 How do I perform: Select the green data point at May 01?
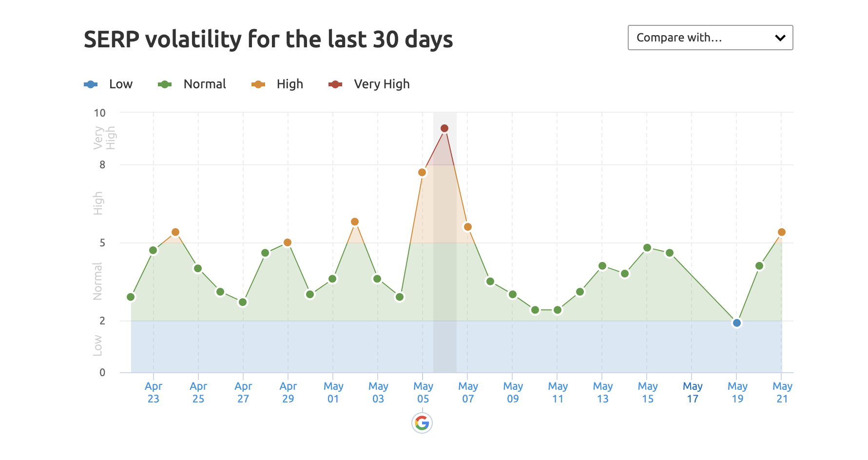pyautogui.click(x=332, y=279)
